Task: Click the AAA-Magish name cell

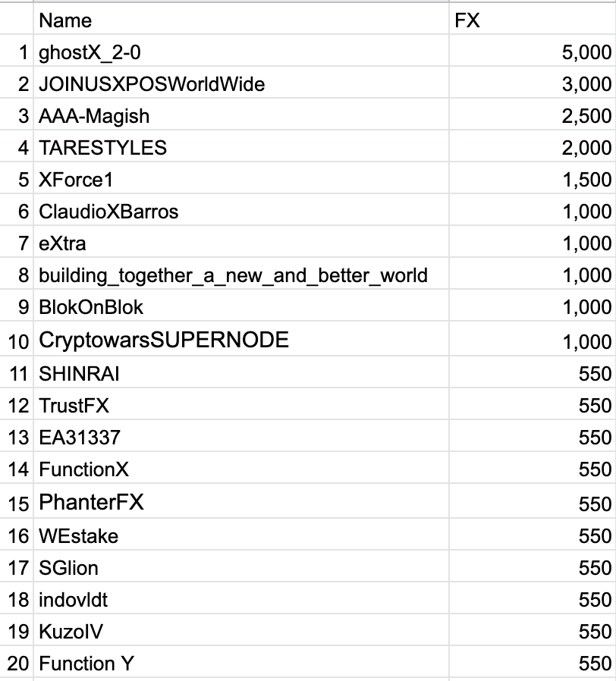Action: pyautogui.click(x=241, y=115)
